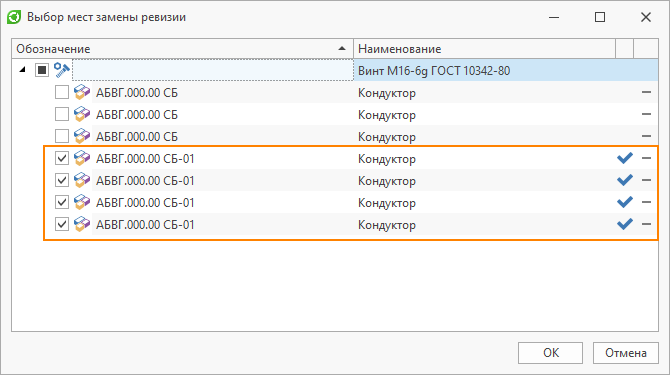Viewport: 670px width, 375px height.
Task: Click the blue checkmark in the last СБ-01 row
Action: [x=625, y=224]
